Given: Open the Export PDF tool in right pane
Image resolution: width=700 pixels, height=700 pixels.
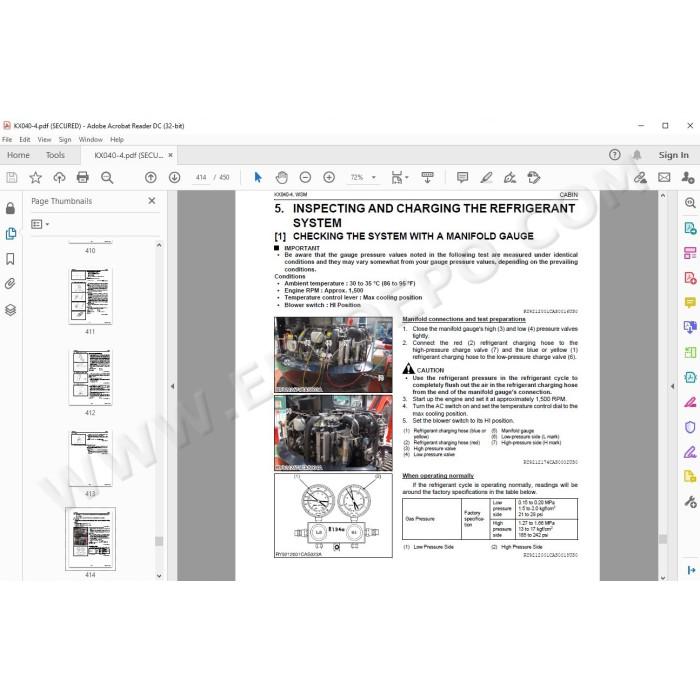Looking at the screenshot, I should click(x=690, y=228).
